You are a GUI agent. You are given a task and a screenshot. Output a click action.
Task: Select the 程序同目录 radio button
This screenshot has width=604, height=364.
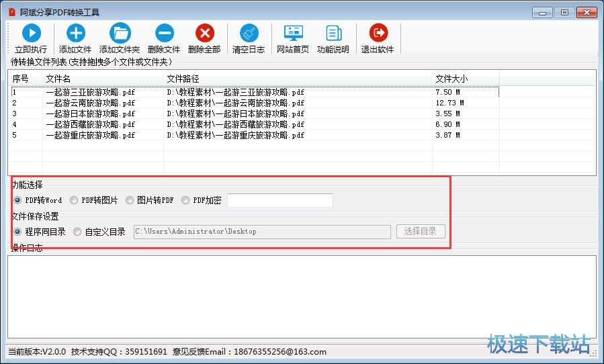[17, 232]
